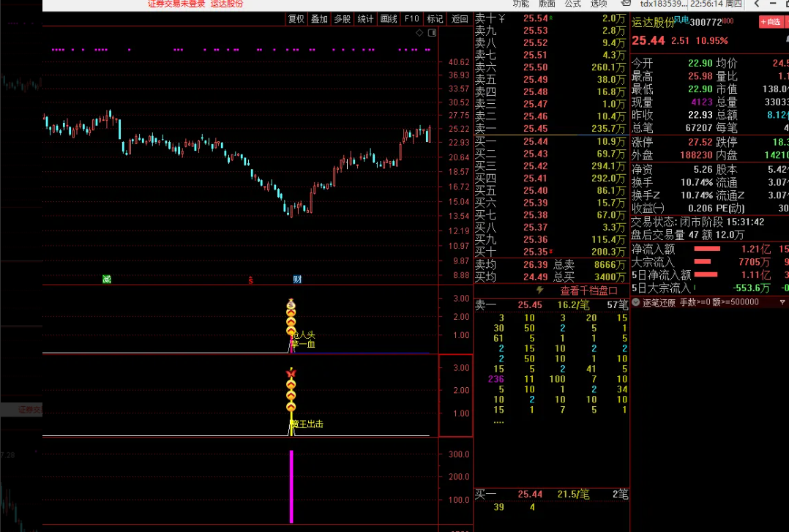The height and width of the screenshot is (532, 789).
Task: Toggle 画线 drawing mode in chart toolbar
Action: pyautogui.click(x=389, y=19)
